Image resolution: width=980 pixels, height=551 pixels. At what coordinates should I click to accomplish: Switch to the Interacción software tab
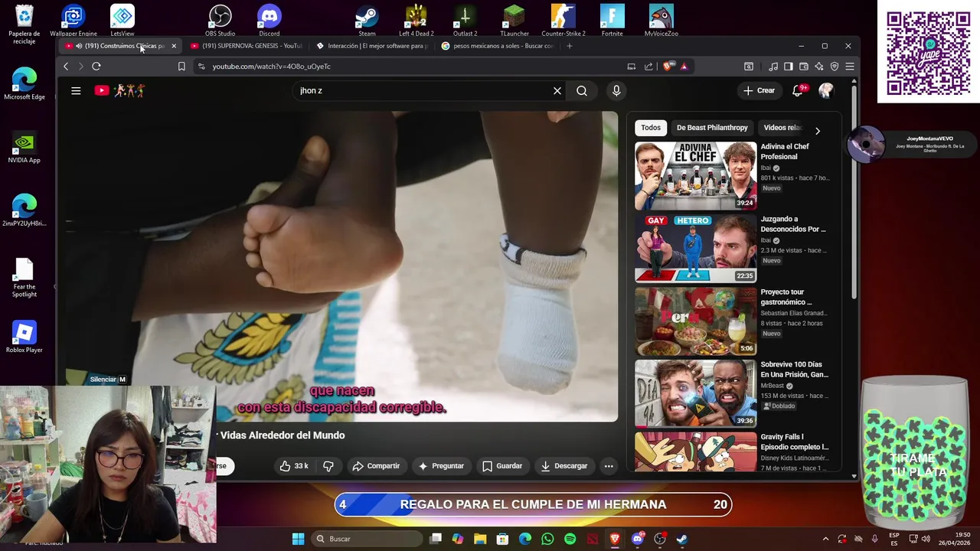click(x=372, y=46)
